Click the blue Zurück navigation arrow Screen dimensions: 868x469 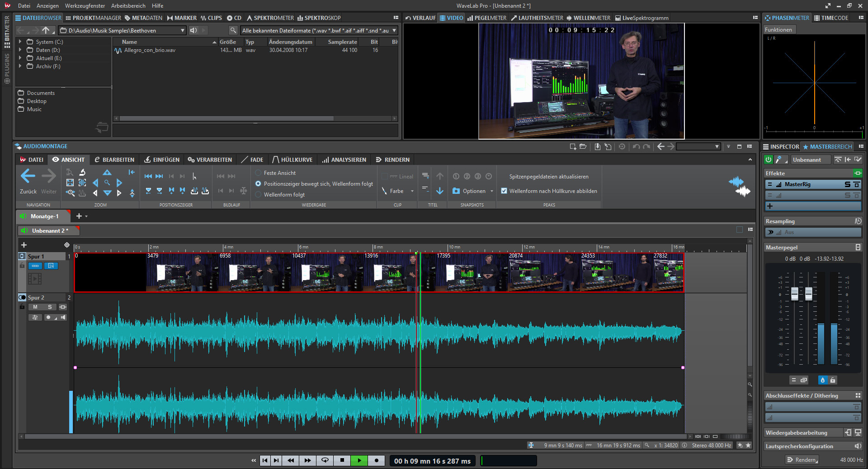28,176
